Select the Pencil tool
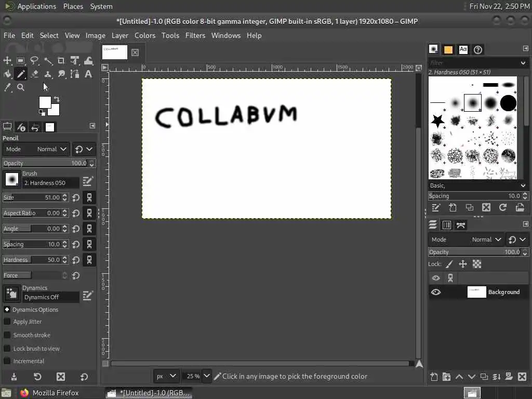532x399 pixels. coord(21,74)
